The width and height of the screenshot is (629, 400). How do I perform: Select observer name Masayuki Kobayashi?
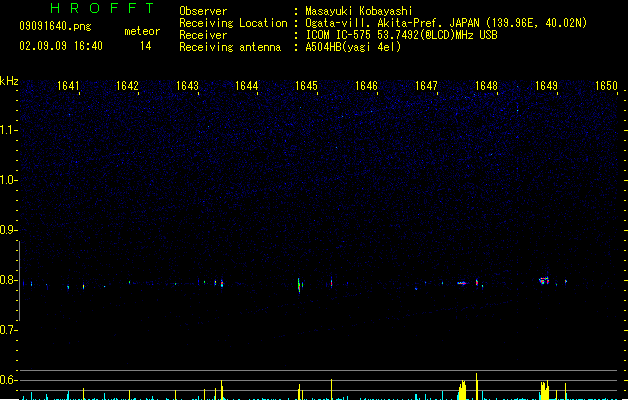pyautogui.click(x=359, y=11)
